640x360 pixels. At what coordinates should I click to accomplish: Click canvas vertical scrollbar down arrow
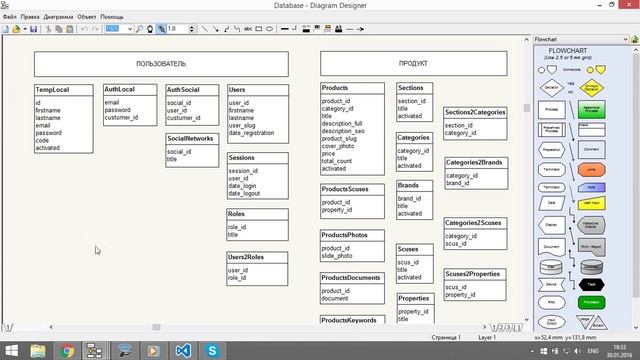click(x=527, y=320)
